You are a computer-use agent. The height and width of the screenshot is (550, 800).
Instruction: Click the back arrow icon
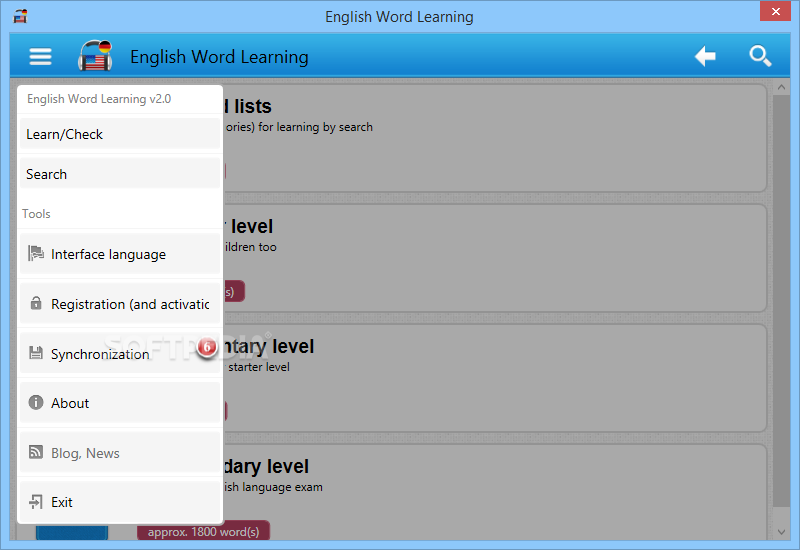[705, 56]
